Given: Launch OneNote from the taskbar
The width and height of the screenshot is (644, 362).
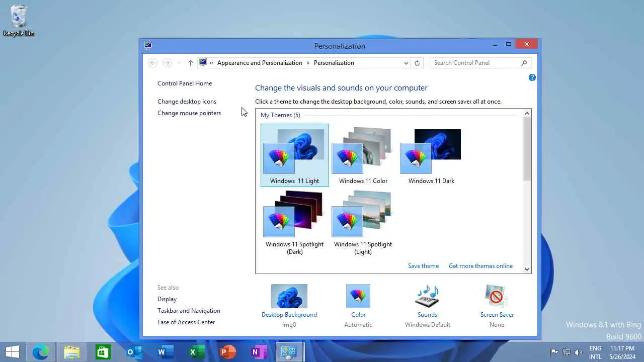Looking at the screenshot, I should 259,352.
